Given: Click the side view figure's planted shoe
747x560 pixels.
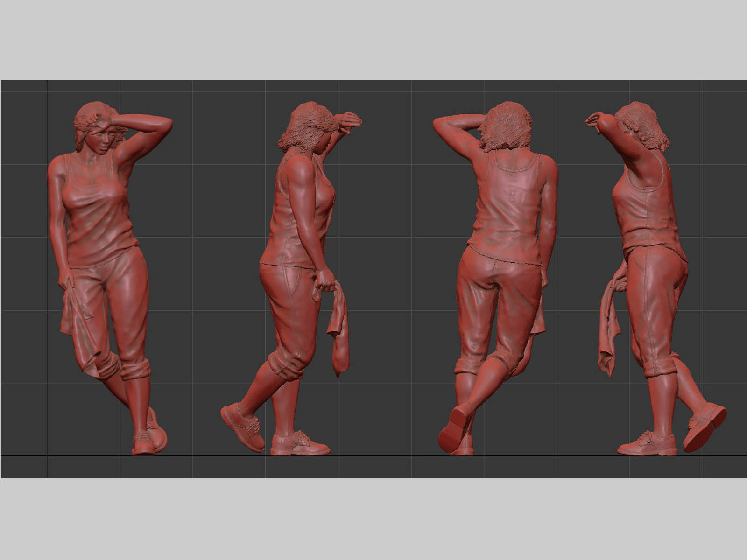Looking at the screenshot, I should point(299,446).
